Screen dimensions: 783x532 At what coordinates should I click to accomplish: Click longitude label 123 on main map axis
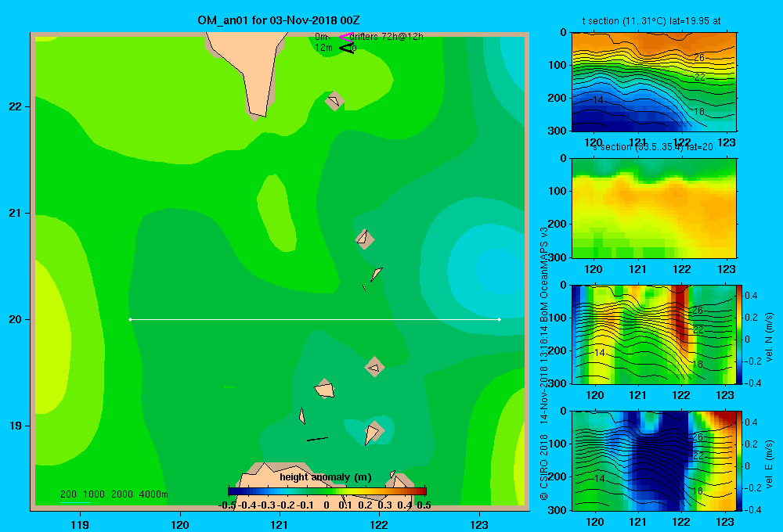479,524
